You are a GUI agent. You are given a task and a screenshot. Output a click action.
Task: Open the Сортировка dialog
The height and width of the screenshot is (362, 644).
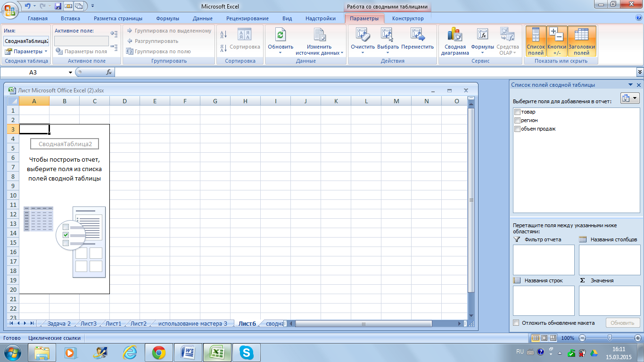tap(244, 38)
